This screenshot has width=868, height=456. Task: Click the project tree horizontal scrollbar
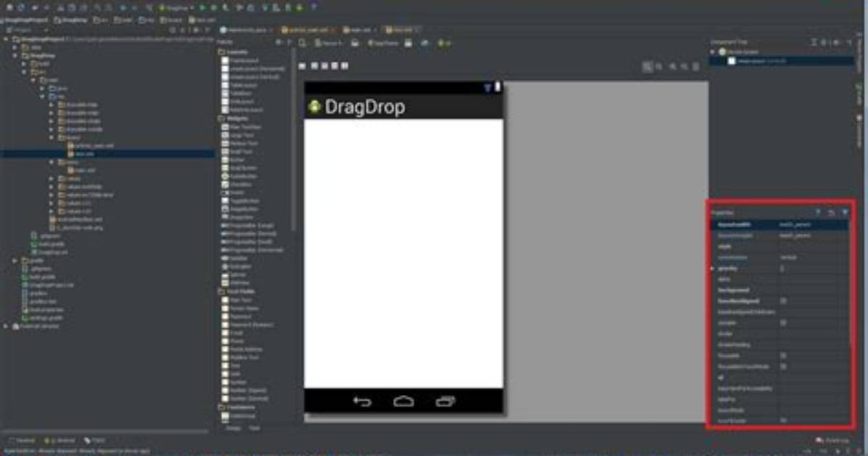[105, 431]
